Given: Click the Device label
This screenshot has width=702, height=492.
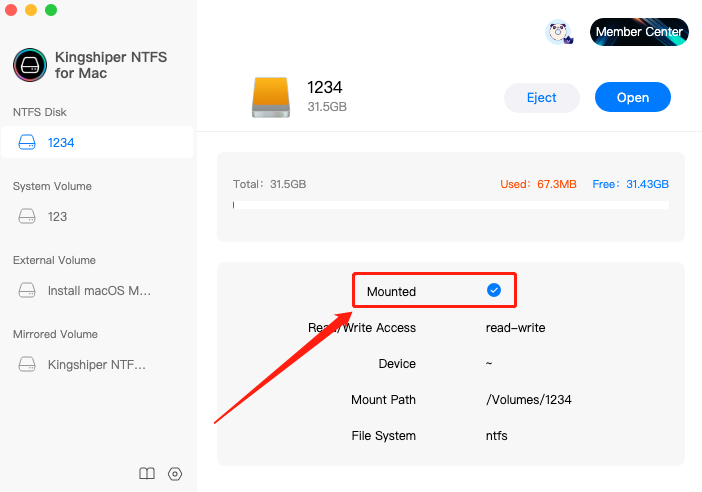Looking at the screenshot, I should (x=397, y=364).
